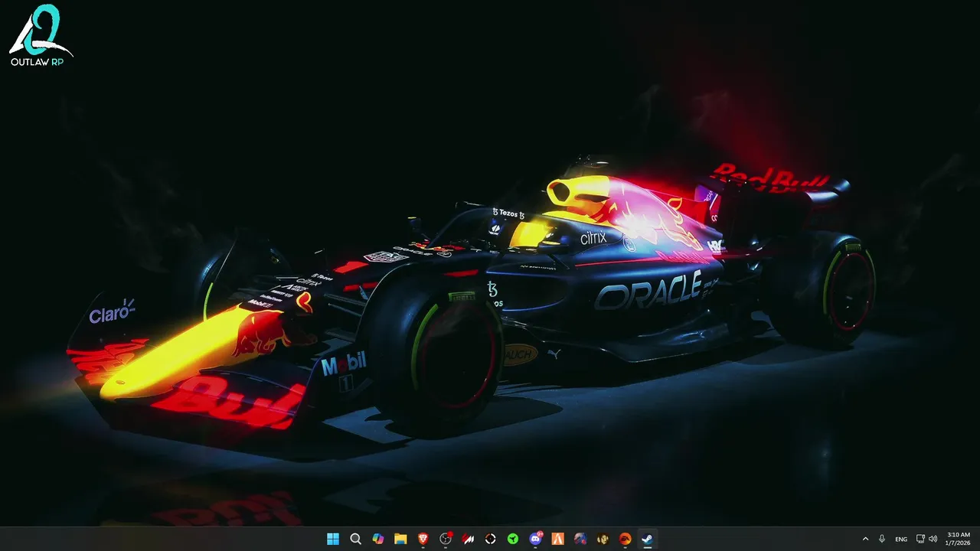980x551 pixels.
Task: Open the orange crosshair circle app
Action: tap(490, 539)
